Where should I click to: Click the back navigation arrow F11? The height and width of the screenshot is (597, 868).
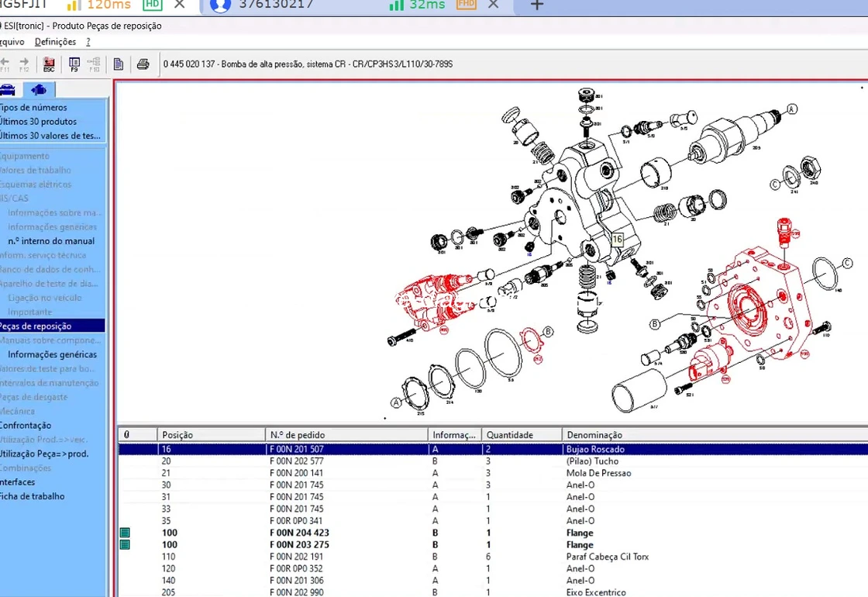pos(6,61)
